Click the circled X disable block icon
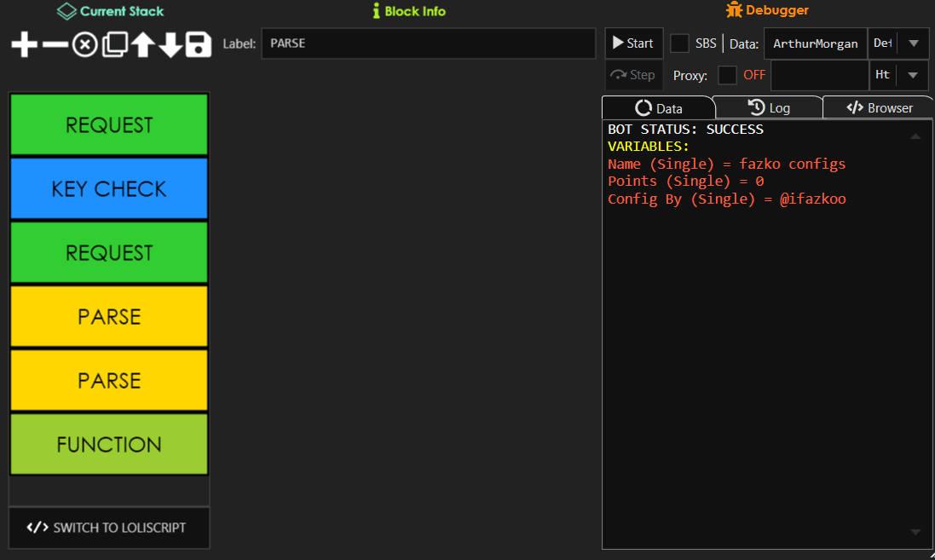This screenshot has height=560, width=935. pyautogui.click(x=84, y=44)
